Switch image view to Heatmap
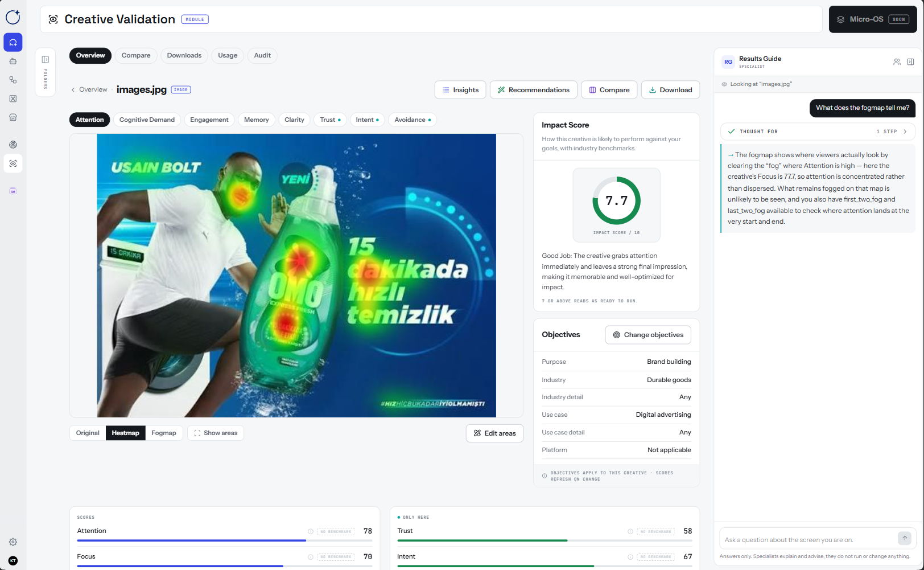Image resolution: width=924 pixels, height=570 pixels. tap(125, 433)
